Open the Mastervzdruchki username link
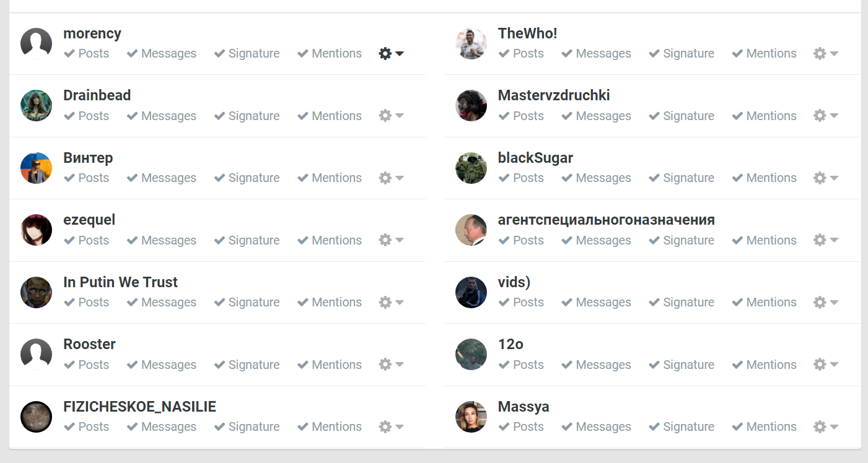868x463 pixels. pyautogui.click(x=554, y=95)
